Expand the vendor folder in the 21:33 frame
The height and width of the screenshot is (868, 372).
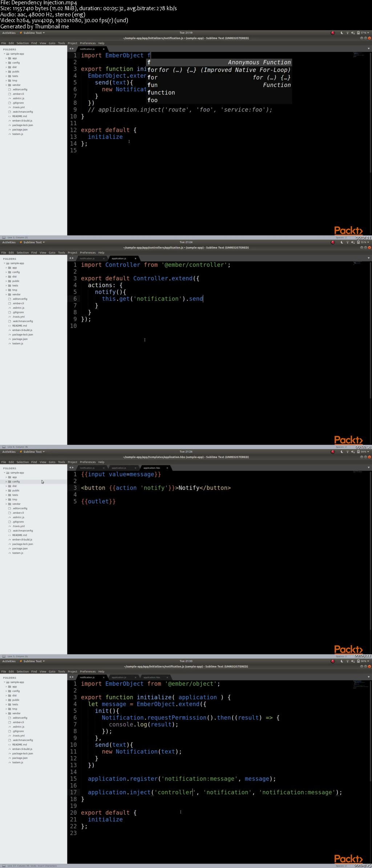[x=6, y=713]
